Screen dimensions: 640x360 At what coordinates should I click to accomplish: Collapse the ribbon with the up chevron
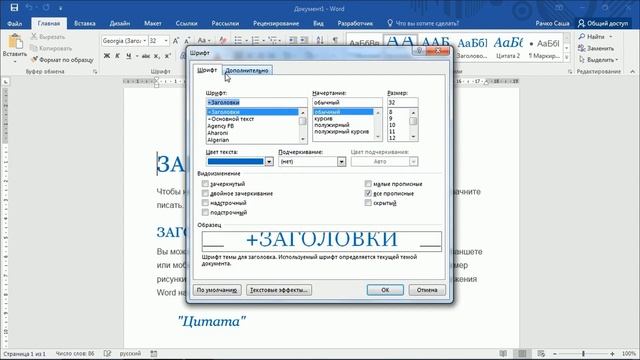coord(633,71)
